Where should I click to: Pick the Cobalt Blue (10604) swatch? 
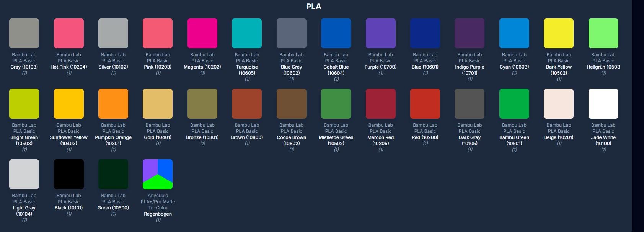click(336, 33)
